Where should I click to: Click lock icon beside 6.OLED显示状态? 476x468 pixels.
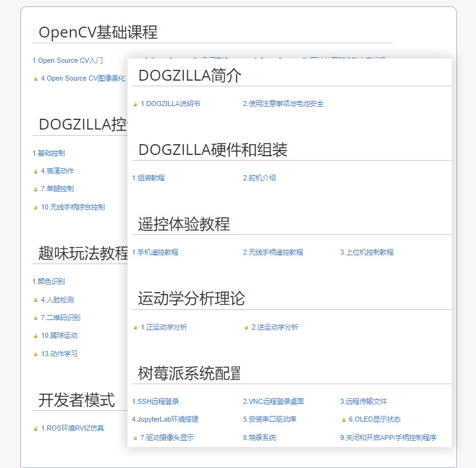pos(343,420)
